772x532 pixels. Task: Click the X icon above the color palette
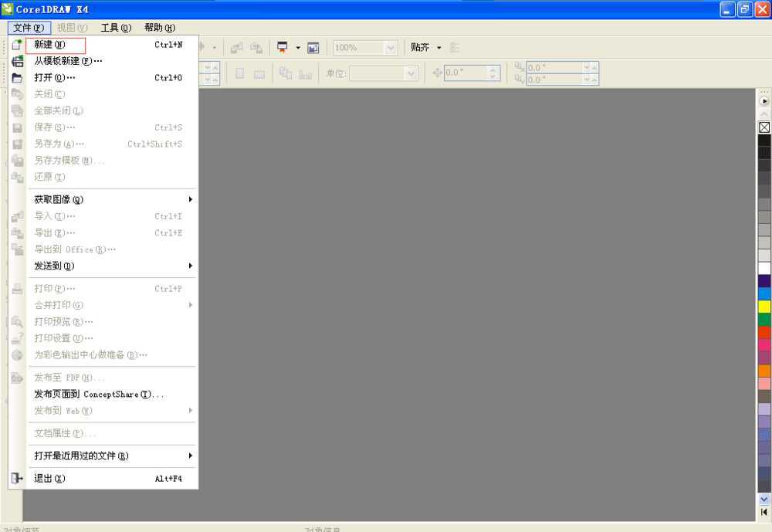764,127
